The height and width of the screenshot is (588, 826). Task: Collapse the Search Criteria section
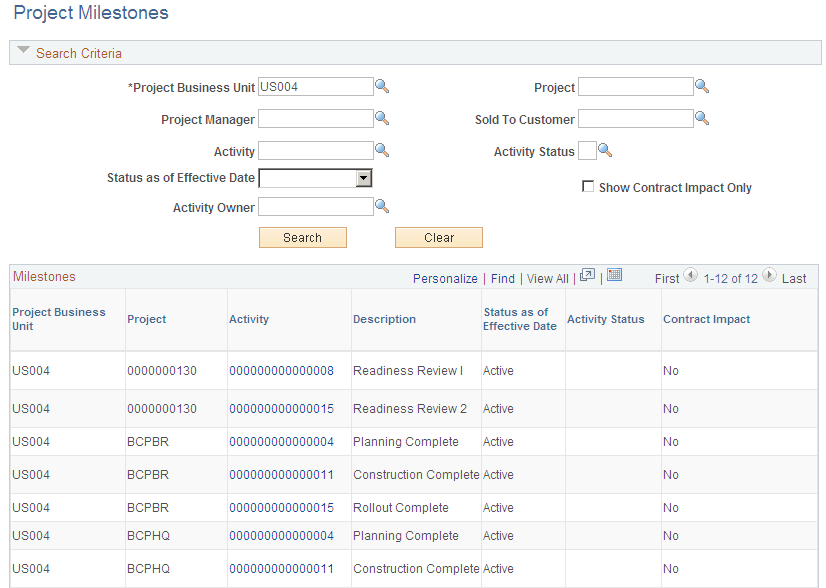tap(22, 52)
